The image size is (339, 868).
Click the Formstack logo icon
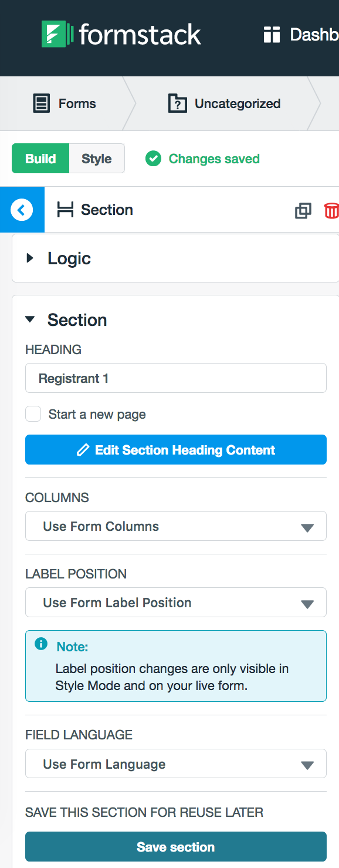(57, 35)
